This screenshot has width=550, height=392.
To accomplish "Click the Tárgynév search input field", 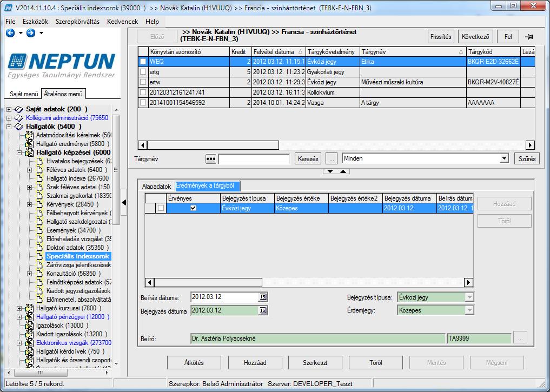I will tap(254, 159).
